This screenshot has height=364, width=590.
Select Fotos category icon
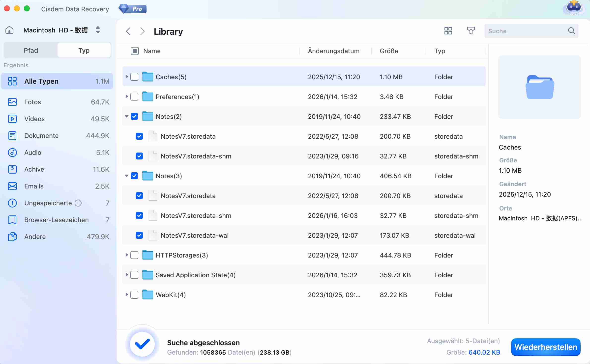point(12,102)
